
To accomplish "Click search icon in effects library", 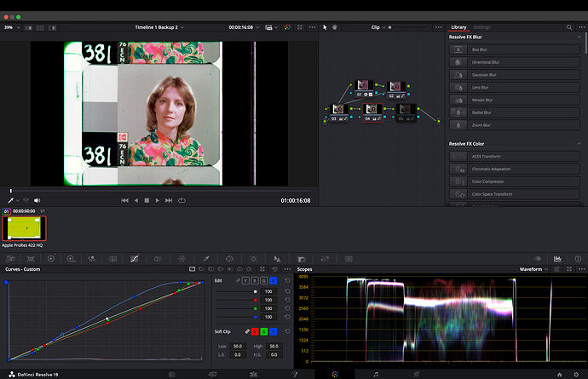I will click(569, 27).
